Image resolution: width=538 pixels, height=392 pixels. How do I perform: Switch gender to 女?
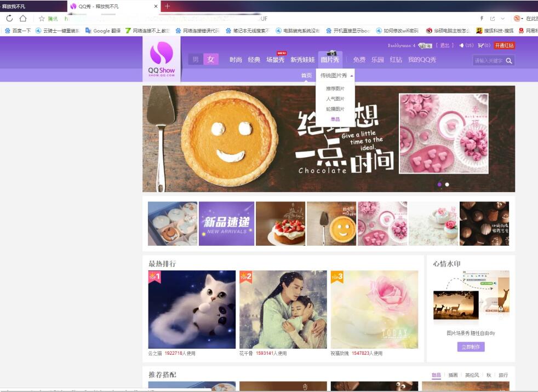click(x=211, y=59)
